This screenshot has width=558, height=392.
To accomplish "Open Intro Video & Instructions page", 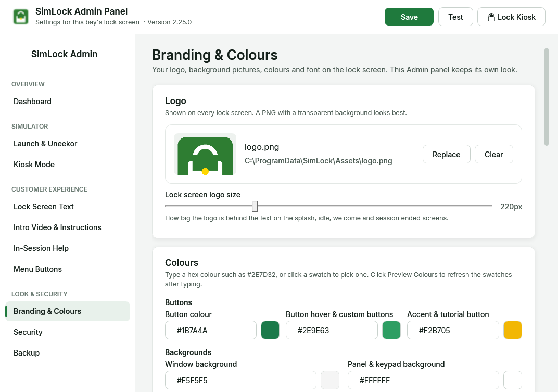I will [x=68, y=227].
